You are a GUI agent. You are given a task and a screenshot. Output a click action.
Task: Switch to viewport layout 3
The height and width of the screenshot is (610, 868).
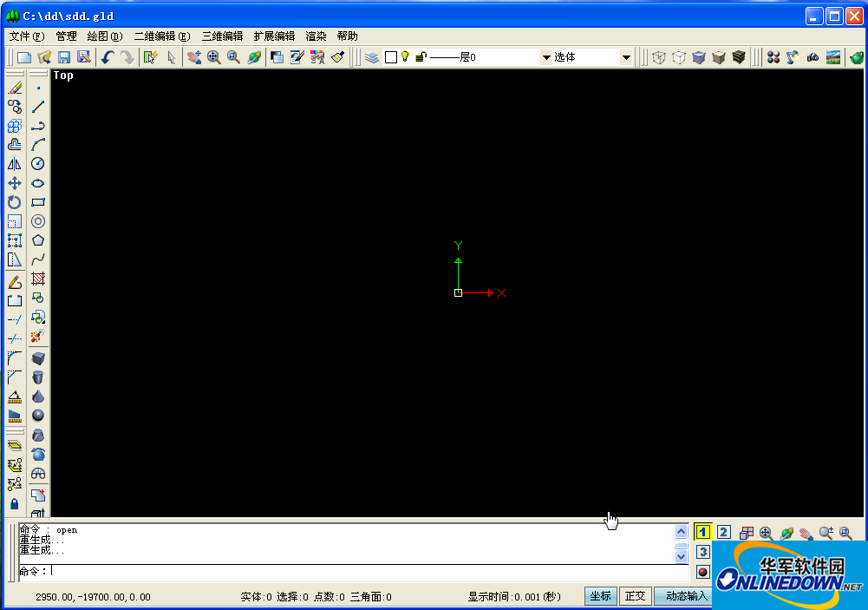click(x=703, y=553)
